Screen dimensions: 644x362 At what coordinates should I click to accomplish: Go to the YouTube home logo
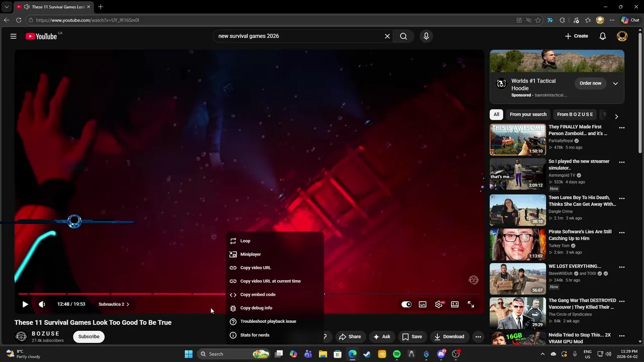pyautogui.click(x=41, y=36)
